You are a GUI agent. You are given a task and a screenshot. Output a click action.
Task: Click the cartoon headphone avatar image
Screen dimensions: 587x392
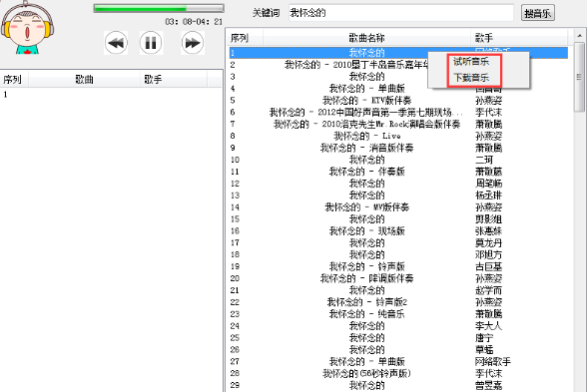pos(27,28)
